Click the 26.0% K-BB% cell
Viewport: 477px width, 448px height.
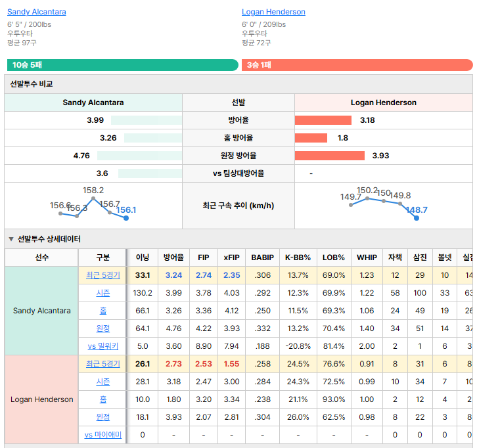[298, 417]
